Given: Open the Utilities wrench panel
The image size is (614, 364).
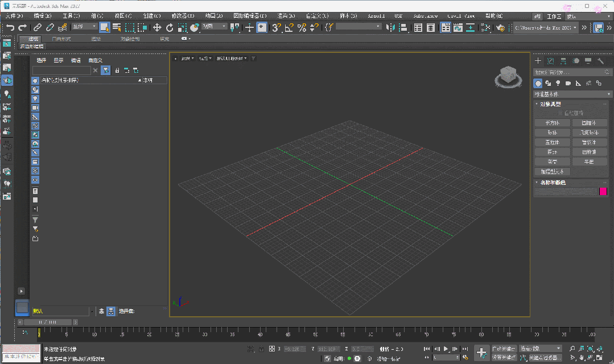Looking at the screenshot, I should pos(600,61).
